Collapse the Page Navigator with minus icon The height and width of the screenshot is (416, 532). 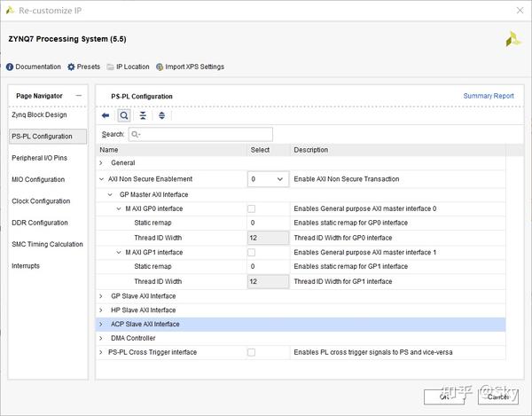click(x=78, y=95)
